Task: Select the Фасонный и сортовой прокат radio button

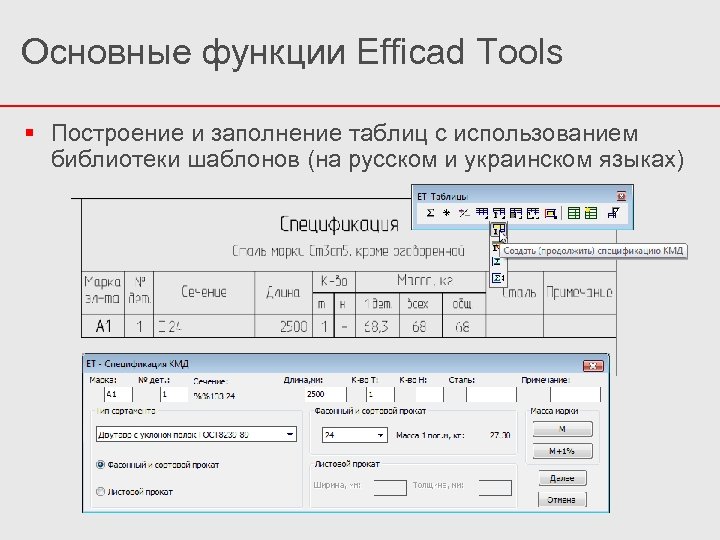Action: (x=101, y=465)
